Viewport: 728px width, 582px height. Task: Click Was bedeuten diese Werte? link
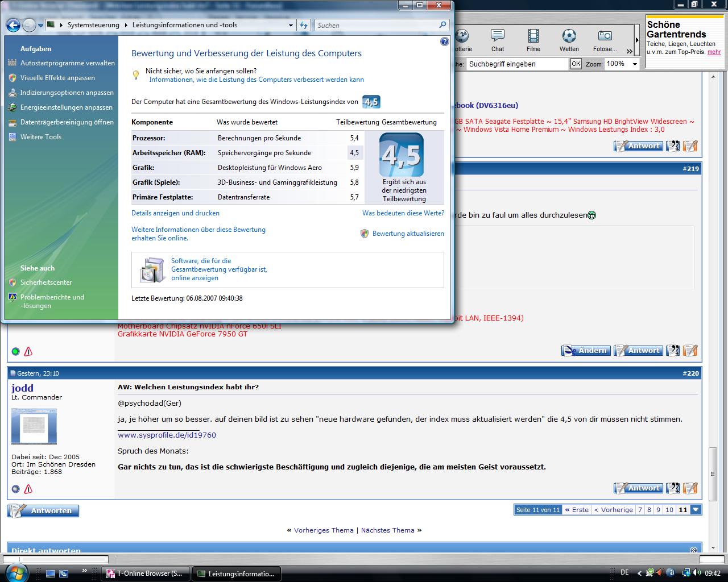pos(403,213)
